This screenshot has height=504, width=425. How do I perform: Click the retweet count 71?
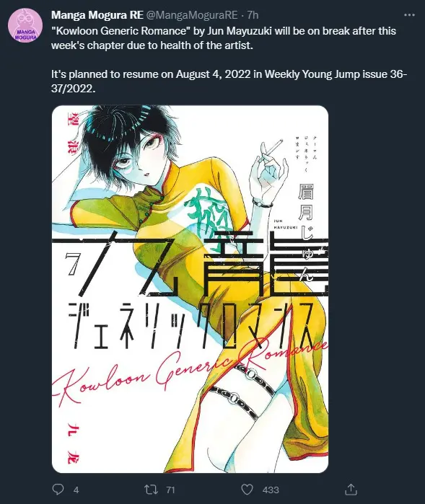(x=170, y=490)
